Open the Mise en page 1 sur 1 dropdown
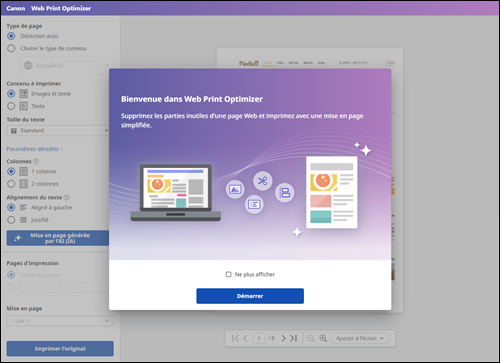 tap(60, 321)
